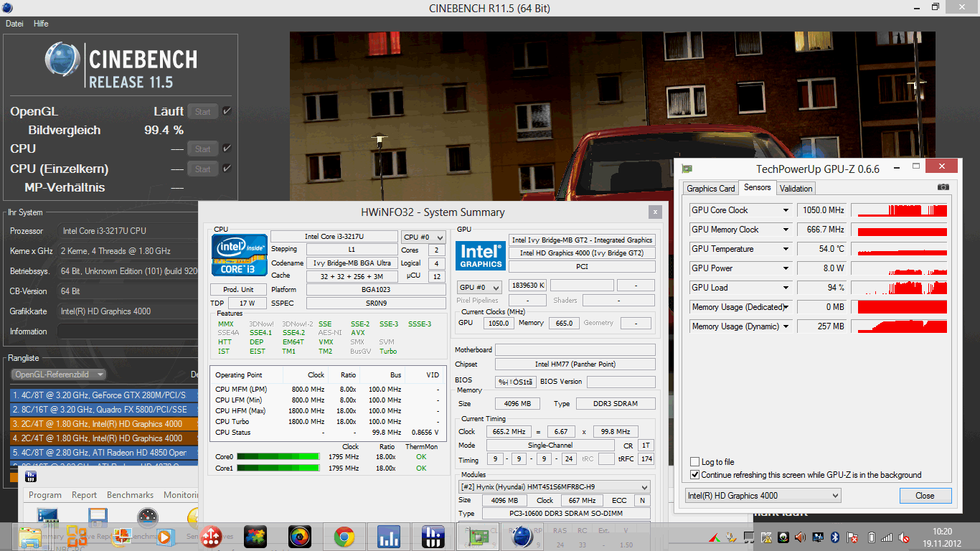Click the Core0 load bar in HWiNFO32

(x=278, y=457)
